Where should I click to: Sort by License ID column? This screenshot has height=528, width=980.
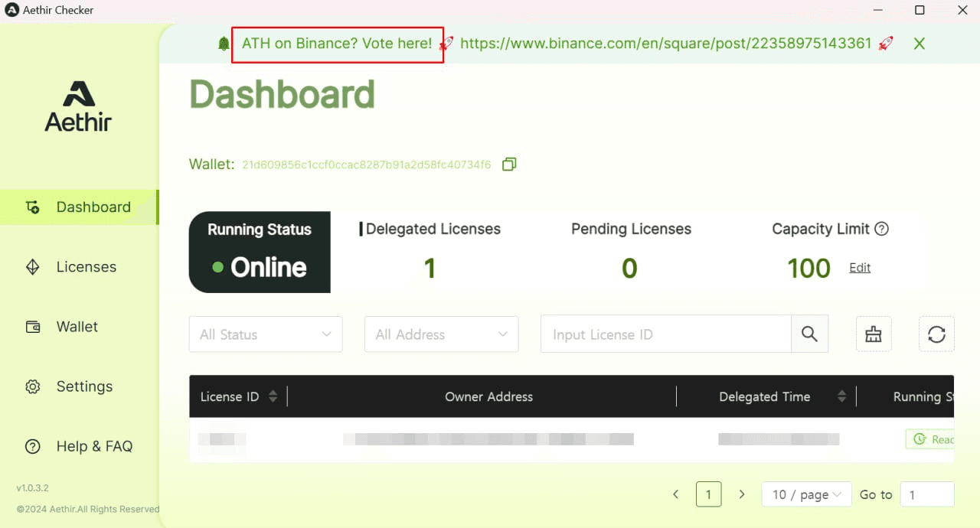(273, 396)
